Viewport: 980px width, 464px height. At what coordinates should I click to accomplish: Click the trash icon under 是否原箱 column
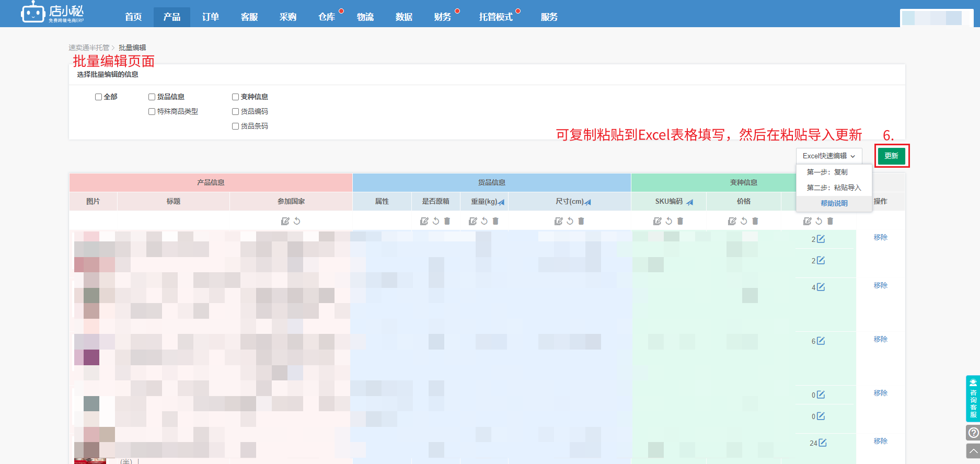[447, 221]
